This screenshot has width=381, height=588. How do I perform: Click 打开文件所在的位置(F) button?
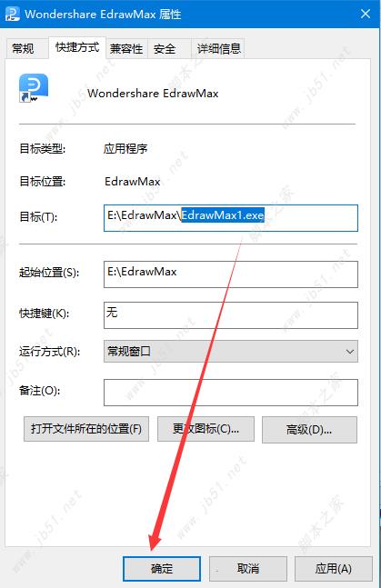pos(86,429)
